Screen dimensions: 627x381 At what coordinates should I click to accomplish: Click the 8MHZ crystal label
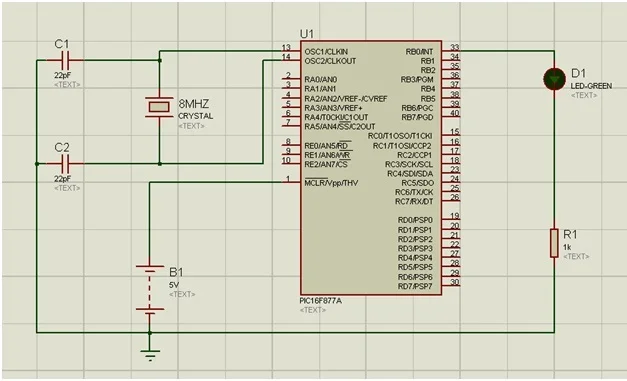(x=194, y=104)
